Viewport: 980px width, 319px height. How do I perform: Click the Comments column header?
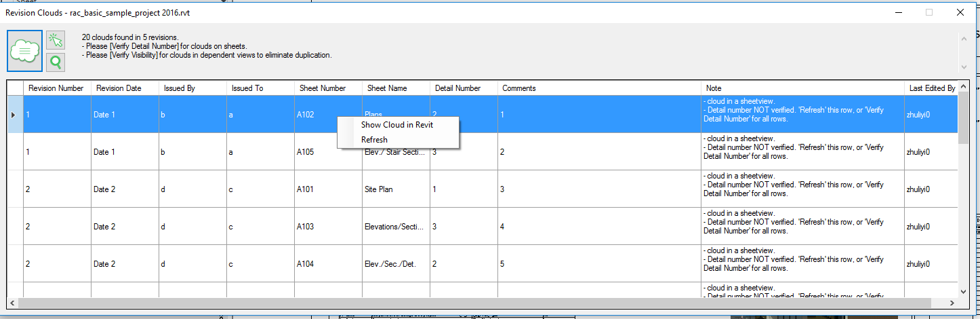click(599, 88)
